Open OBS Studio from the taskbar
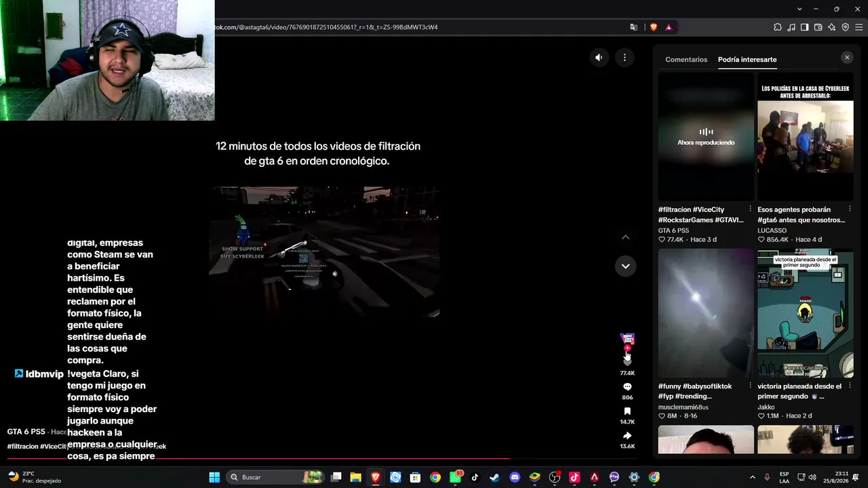Viewport: 868px width, 488px height. click(555, 477)
